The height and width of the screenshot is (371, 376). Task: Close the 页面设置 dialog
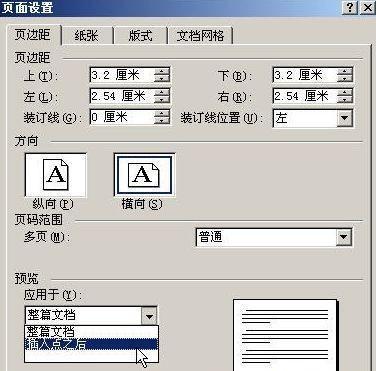click(367, 7)
